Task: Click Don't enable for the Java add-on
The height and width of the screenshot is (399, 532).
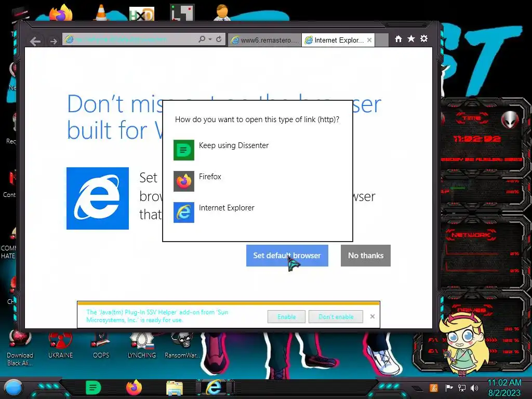Action: tap(336, 316)
